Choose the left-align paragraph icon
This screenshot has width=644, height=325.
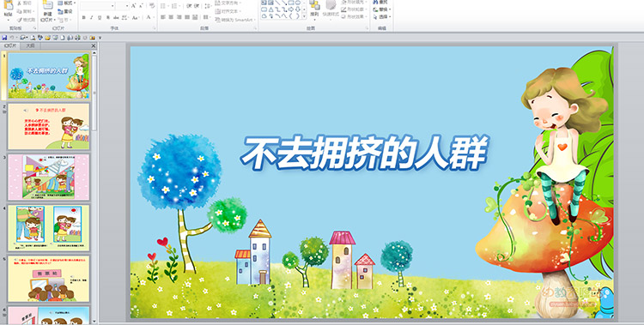[x=162, y=17]
